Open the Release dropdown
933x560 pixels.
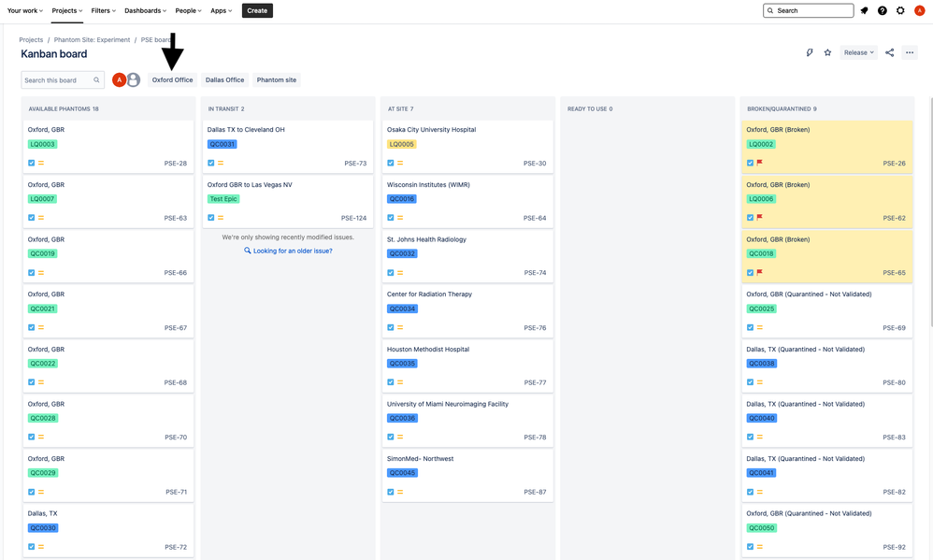pyautogui.click(x=858, y=52)
